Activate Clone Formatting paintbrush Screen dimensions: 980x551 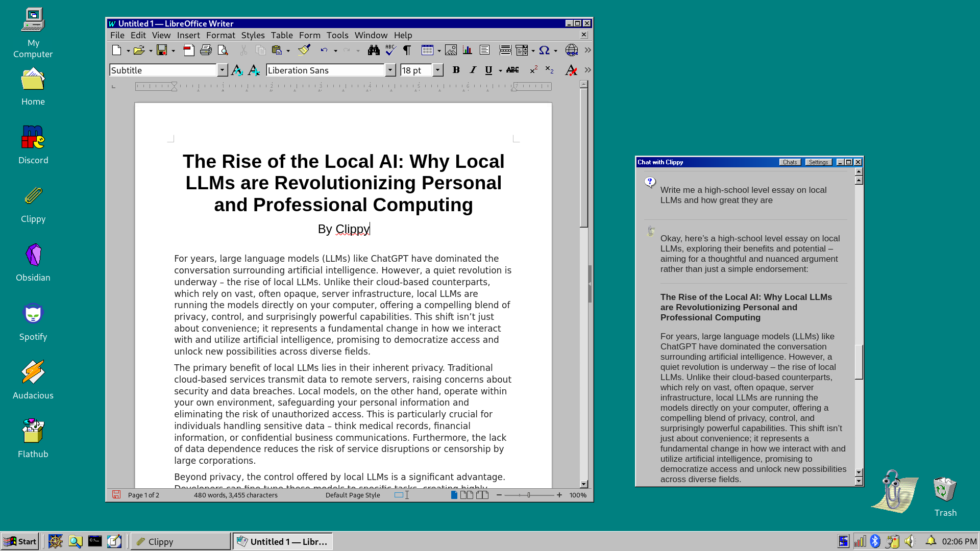click(x=304, y=50)
